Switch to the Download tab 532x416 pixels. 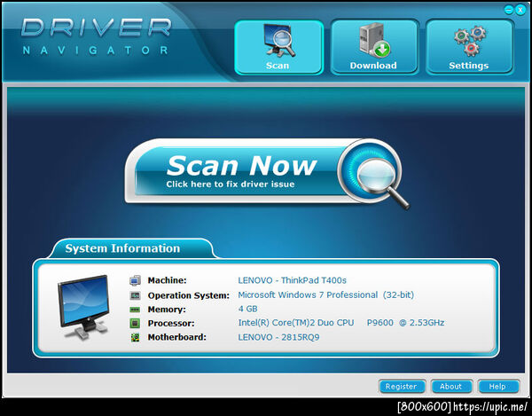pyautogui.click(x=374, y=47)
